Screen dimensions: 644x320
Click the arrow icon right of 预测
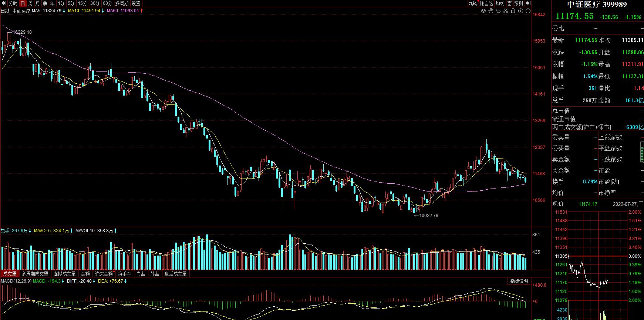[x=528, y=3]
